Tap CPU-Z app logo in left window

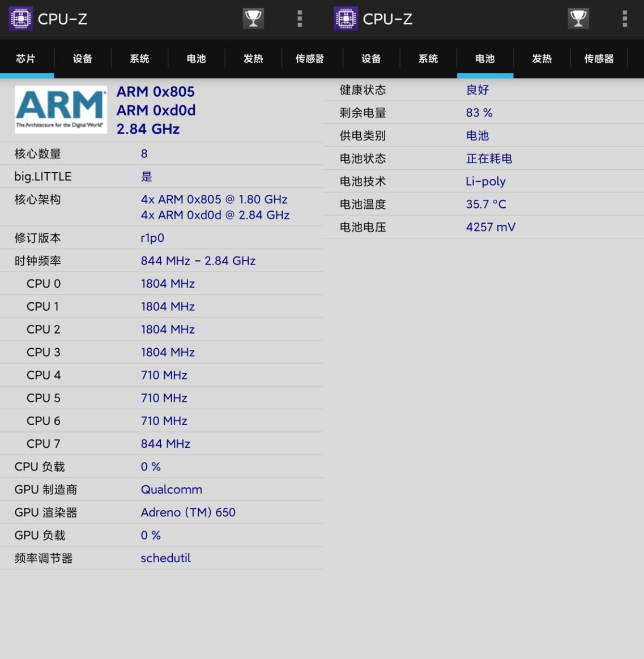click(20, 19)
